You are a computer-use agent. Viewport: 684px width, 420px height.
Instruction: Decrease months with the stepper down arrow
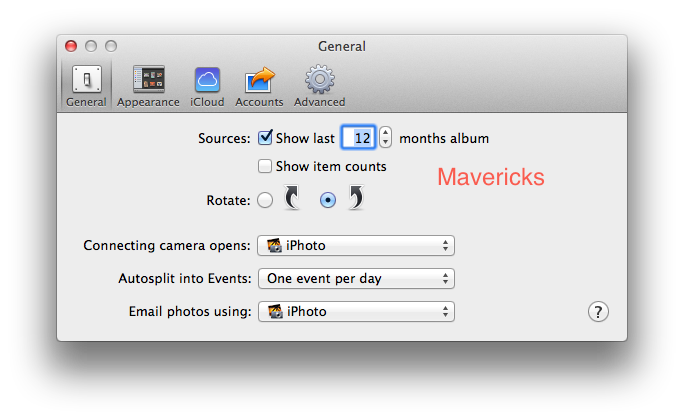[385, 143]
